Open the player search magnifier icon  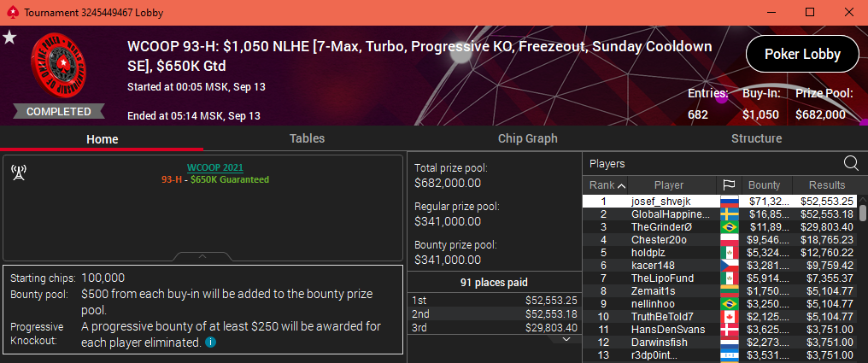[851, 162]
